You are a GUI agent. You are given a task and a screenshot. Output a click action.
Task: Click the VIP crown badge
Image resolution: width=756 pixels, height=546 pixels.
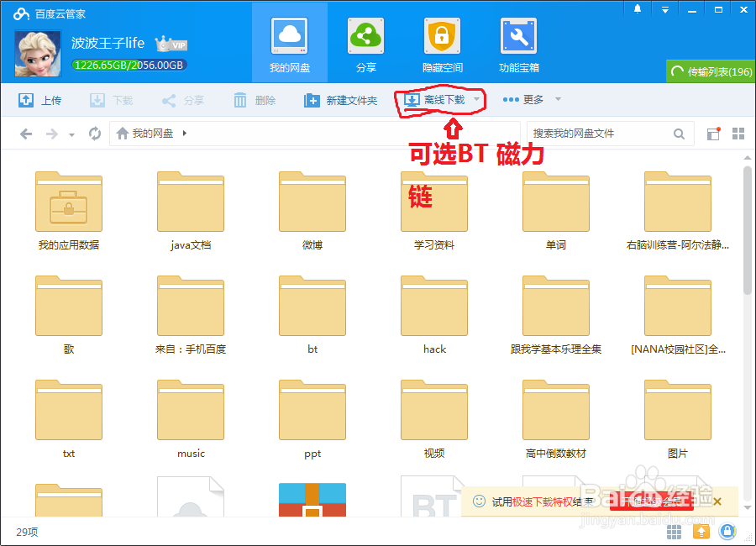click(171, 44)
